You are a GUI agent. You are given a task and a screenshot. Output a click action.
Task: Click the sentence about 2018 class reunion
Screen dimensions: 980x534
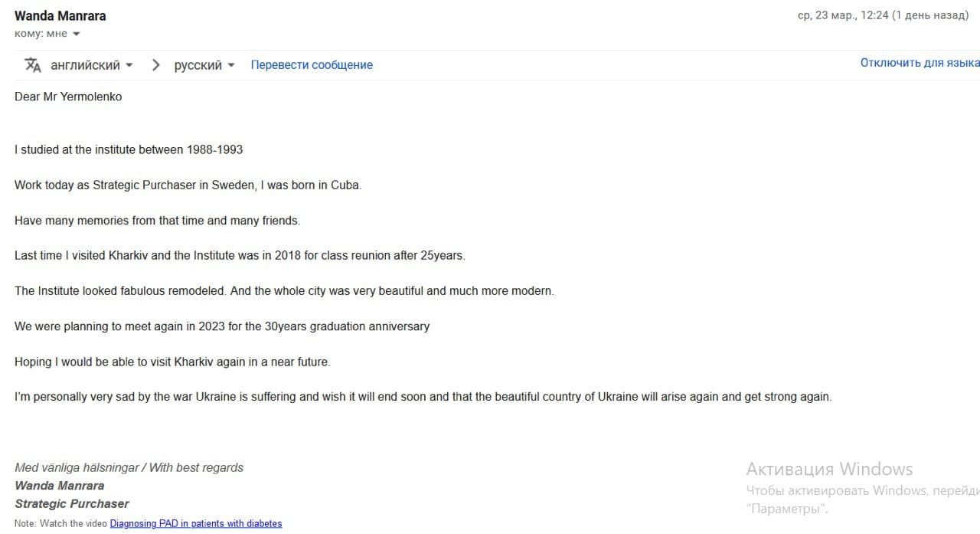click(240, 256)
